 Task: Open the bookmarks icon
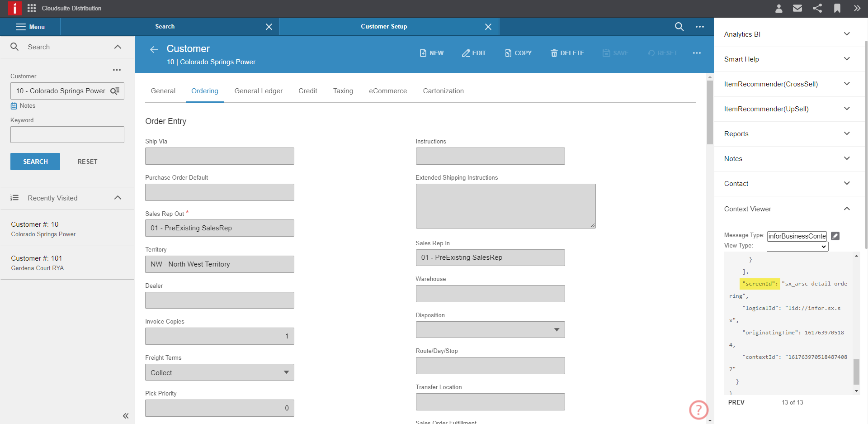tap(837, 8)
